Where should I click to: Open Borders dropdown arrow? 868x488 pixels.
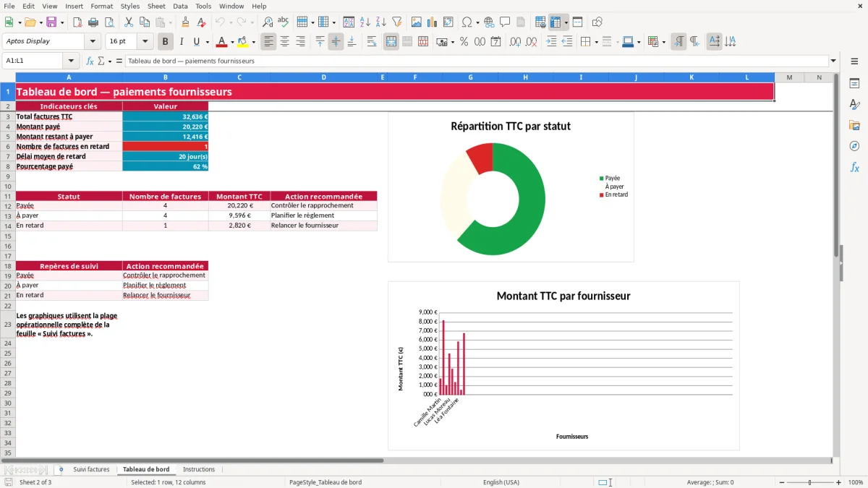[596, 42]
